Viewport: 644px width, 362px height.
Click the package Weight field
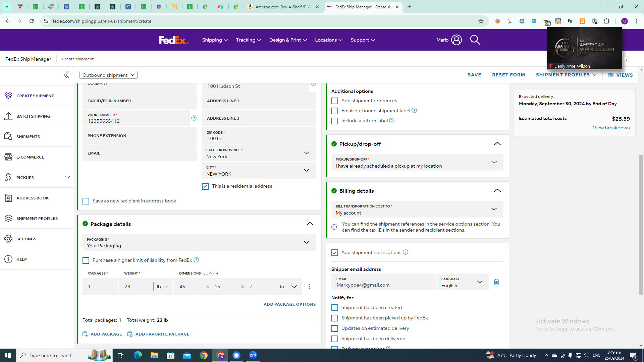[136, 287]
